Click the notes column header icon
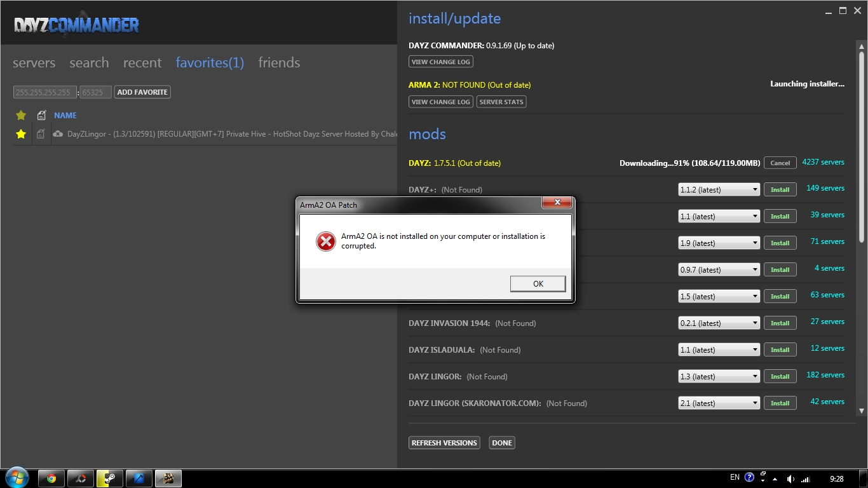 (x=41, y=115)
